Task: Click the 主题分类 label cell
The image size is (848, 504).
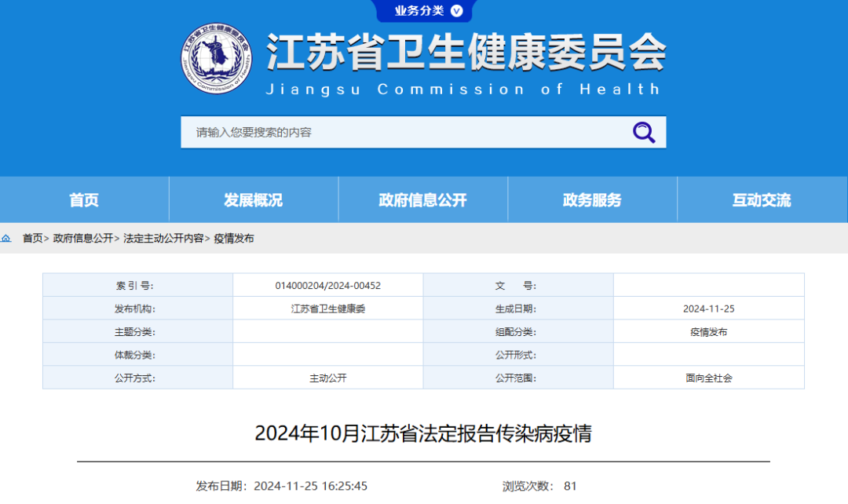Action: point(138,332)
